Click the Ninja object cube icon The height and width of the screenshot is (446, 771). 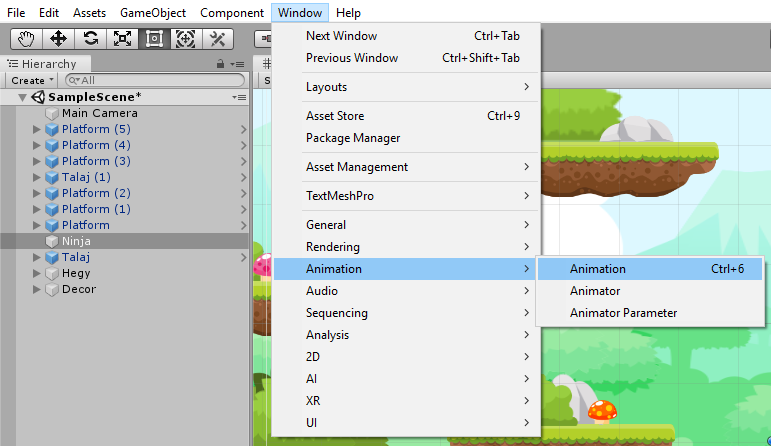click(52, 241)
